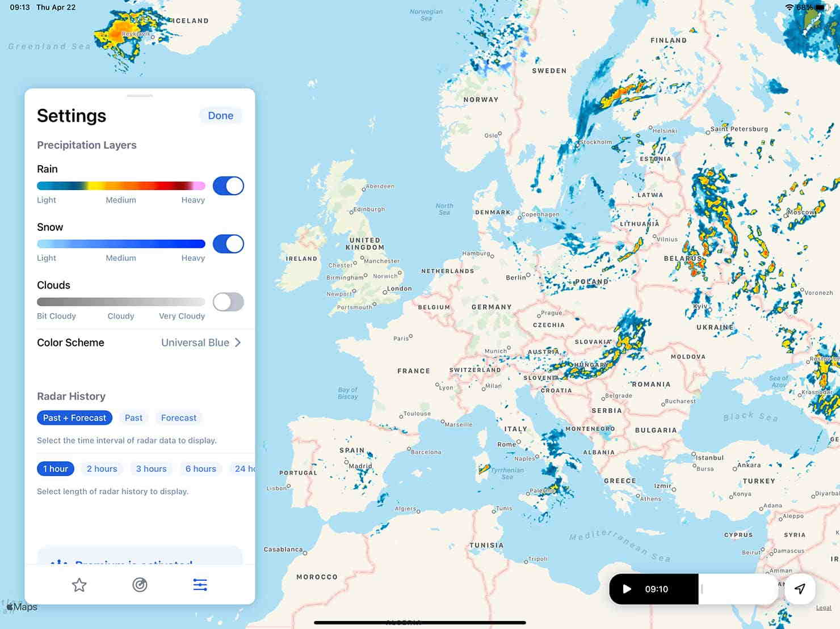This screenshot has height=629, width=840.
Task: Click the Apple Maps logo
Action: [22, 607]
